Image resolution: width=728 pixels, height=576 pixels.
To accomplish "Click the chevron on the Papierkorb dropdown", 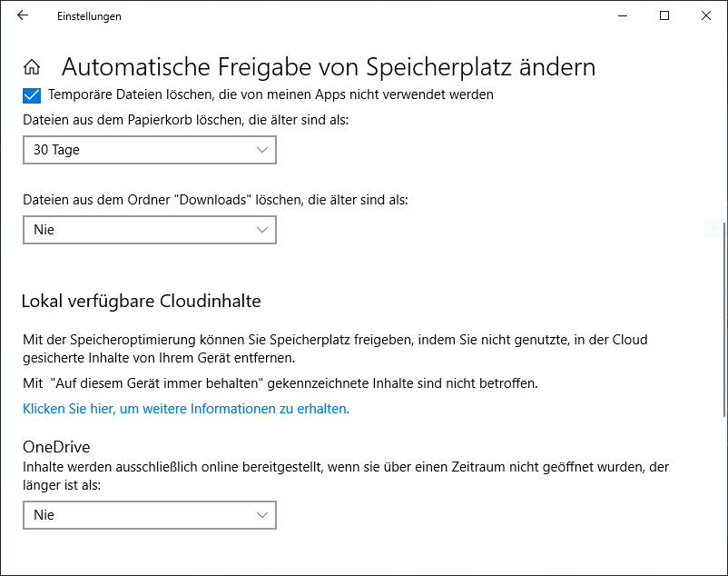I will pos(262,150).
